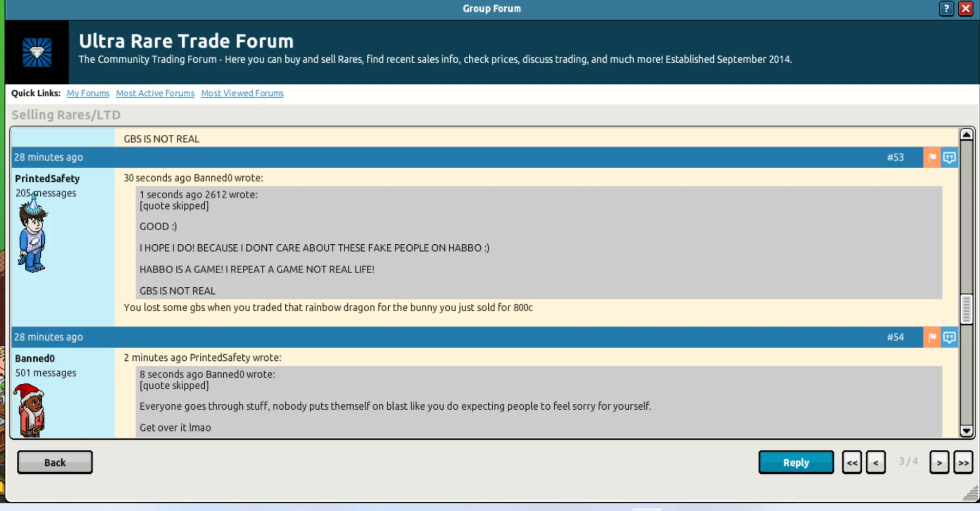The width and height of the screenshot is (980, 511).
Task: Click the Reply button
Action: tap(795, 462)
